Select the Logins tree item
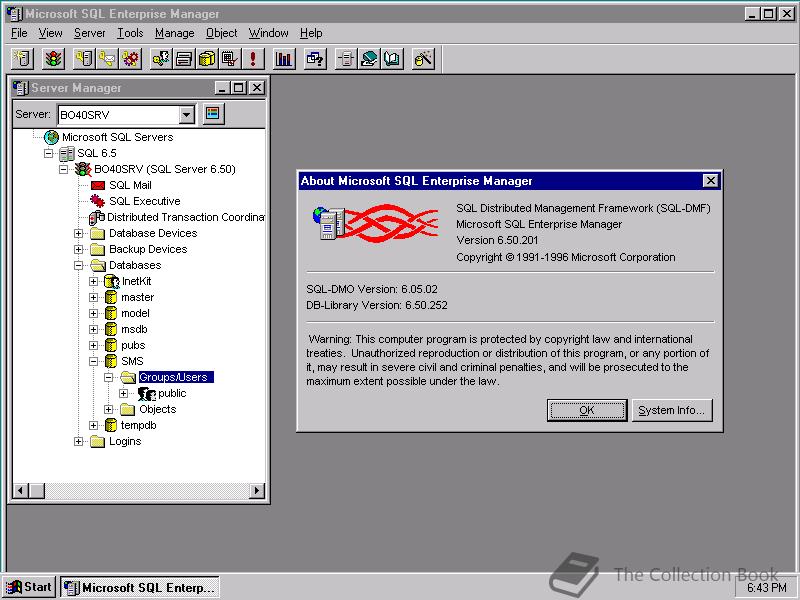 coord(125,441)
